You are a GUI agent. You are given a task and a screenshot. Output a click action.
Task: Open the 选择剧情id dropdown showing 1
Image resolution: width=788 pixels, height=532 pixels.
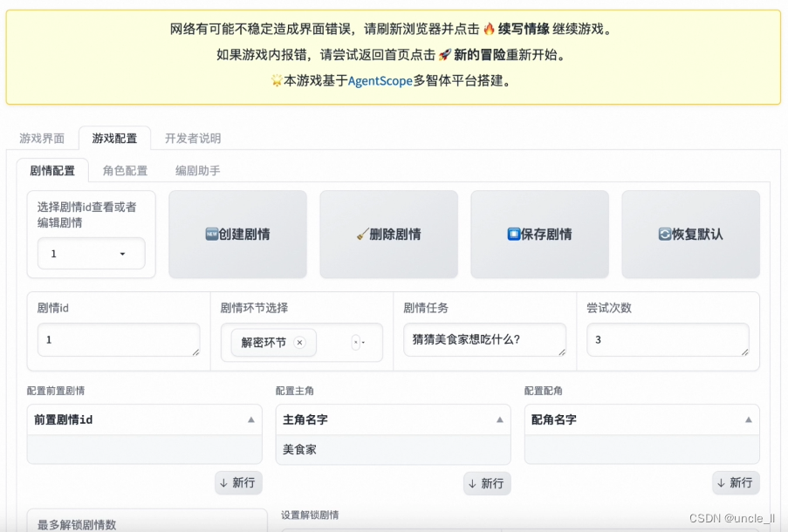click(91, 254)
